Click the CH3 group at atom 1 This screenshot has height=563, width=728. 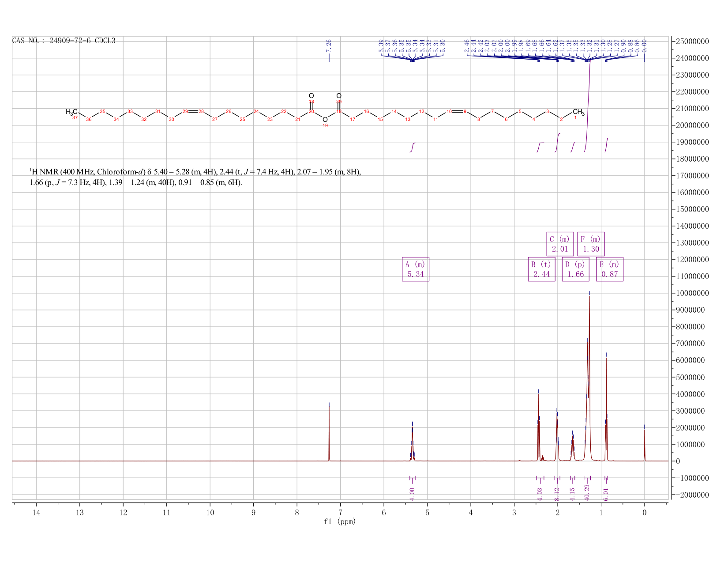point(578,112)
